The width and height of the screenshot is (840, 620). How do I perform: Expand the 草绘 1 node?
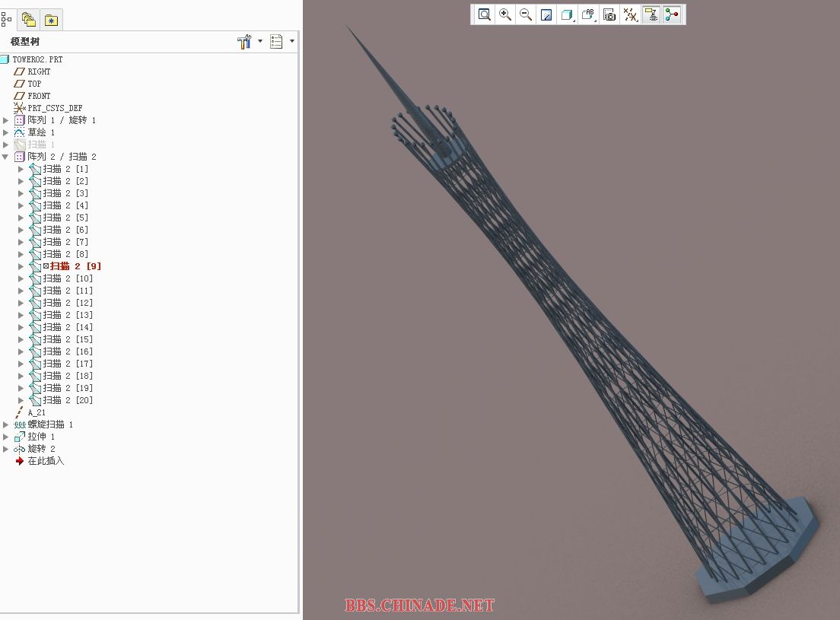(5, 132)
